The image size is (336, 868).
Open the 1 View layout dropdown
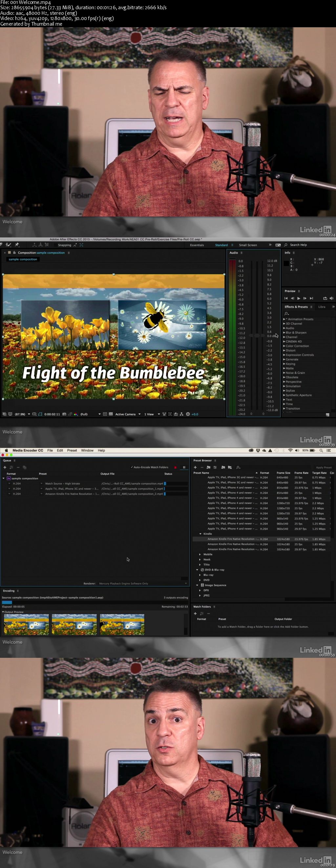[x=152, y=414]
